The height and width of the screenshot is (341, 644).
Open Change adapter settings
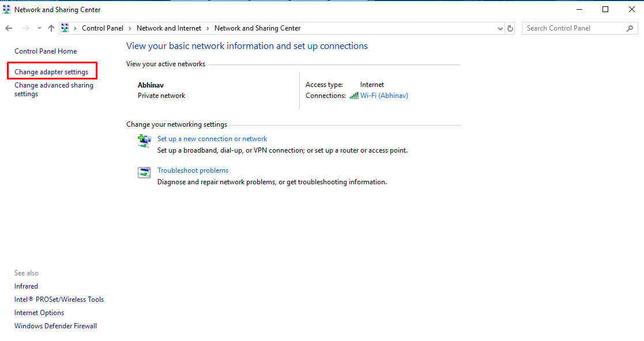[51, 72]
